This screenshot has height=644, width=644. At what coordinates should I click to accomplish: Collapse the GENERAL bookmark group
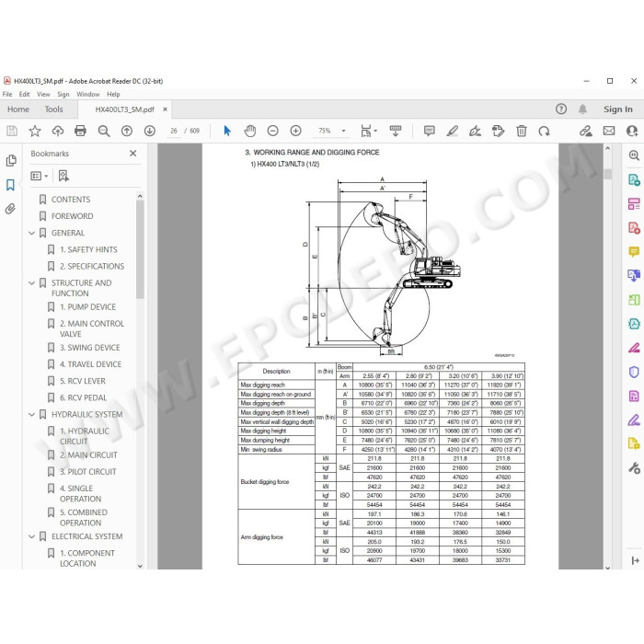[31, 233]
